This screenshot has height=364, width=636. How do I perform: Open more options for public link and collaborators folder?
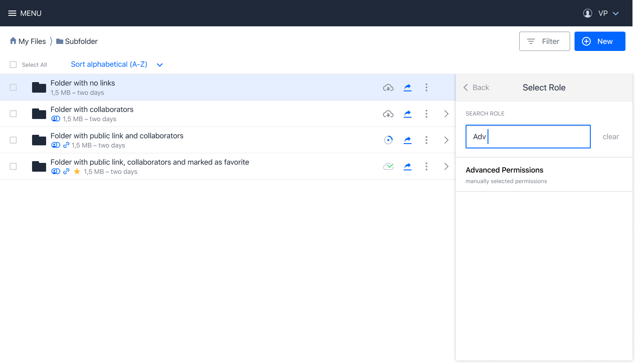(426, 140)
